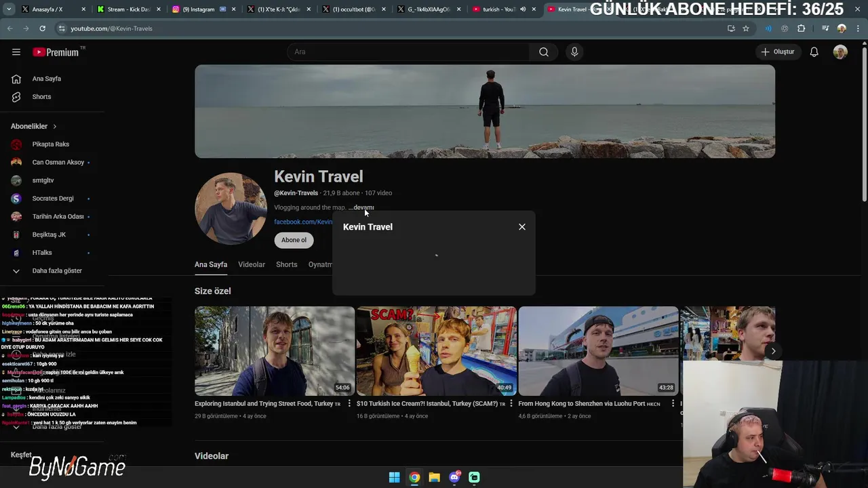Open Hong Kong to Shenzhen video thumbnail
The width and height of the screenshot is (868, 488).
[x=599, y=351]
